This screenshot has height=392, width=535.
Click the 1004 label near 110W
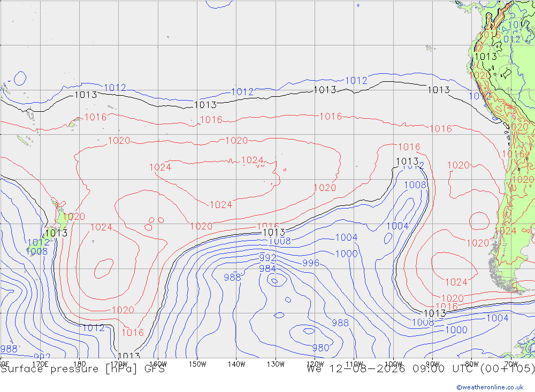[x=346, y=237]
